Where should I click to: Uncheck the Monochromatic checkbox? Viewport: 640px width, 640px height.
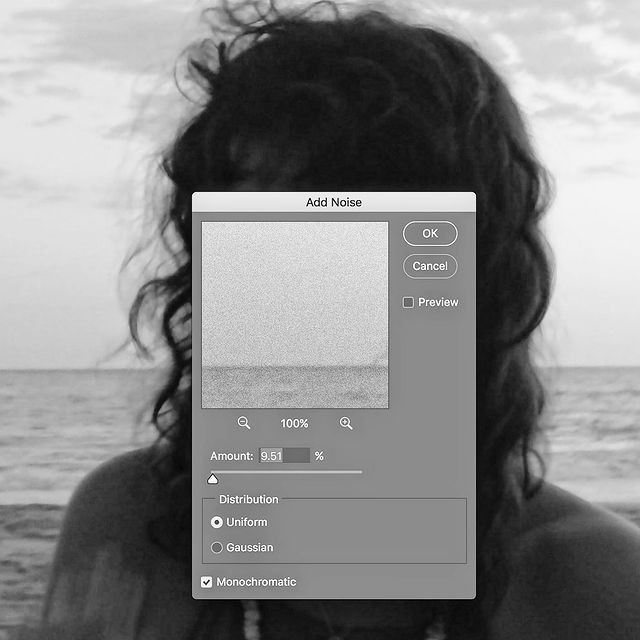coord(207,582)
